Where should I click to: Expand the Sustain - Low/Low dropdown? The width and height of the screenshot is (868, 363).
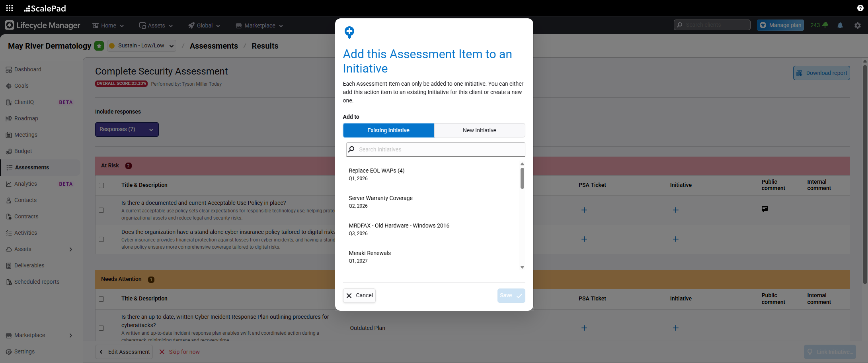point(141,45)
